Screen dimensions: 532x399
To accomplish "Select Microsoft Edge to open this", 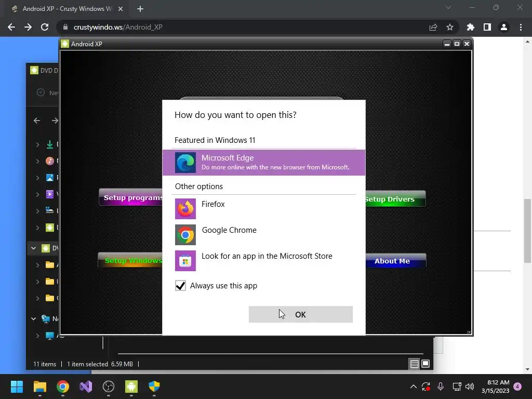I will [263, 163].
